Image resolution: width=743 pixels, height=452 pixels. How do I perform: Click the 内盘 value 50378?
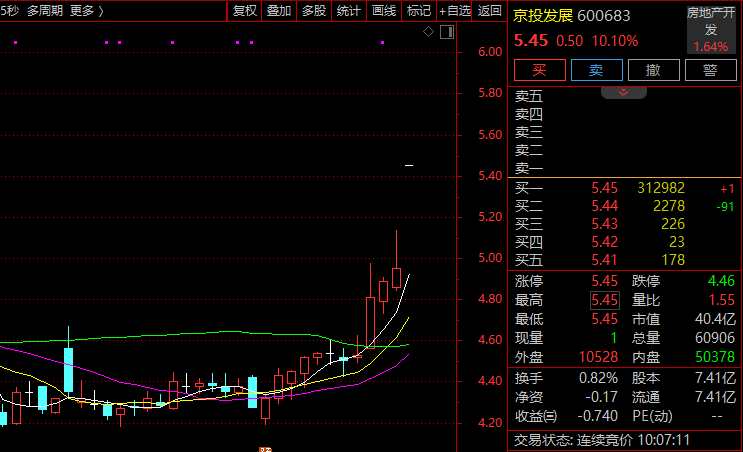[x=715, y=357]
